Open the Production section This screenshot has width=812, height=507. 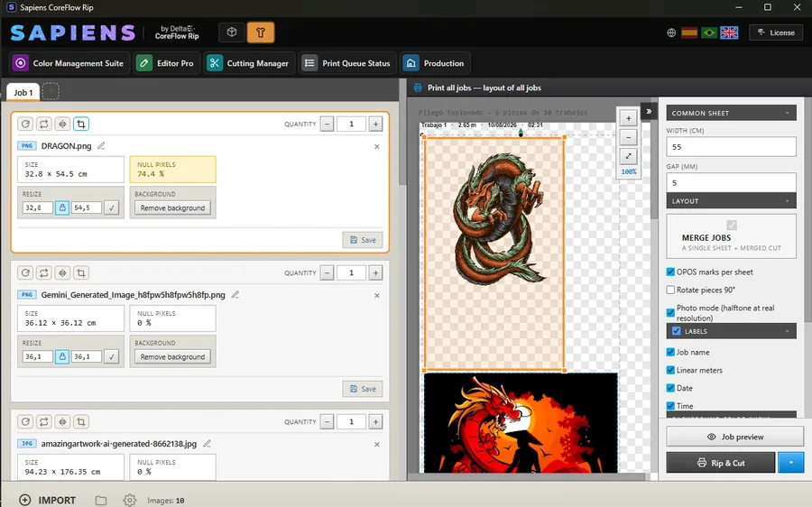(x=435, y=63)
